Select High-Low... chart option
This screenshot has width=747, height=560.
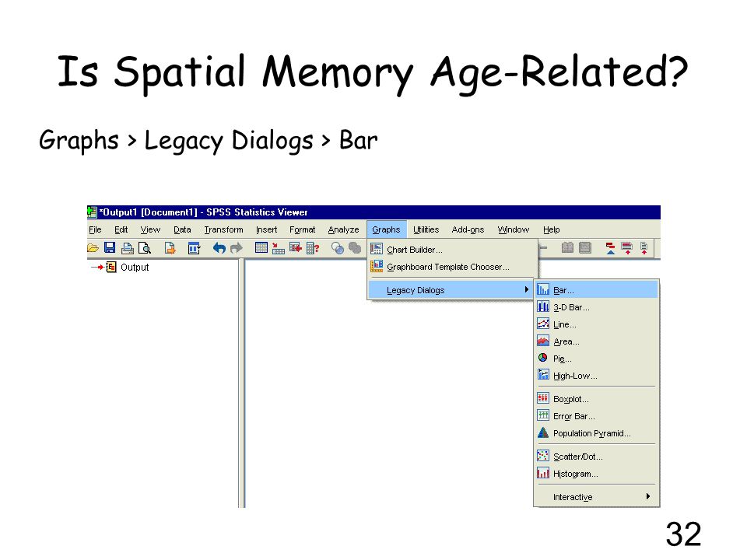tap(597, 376)
